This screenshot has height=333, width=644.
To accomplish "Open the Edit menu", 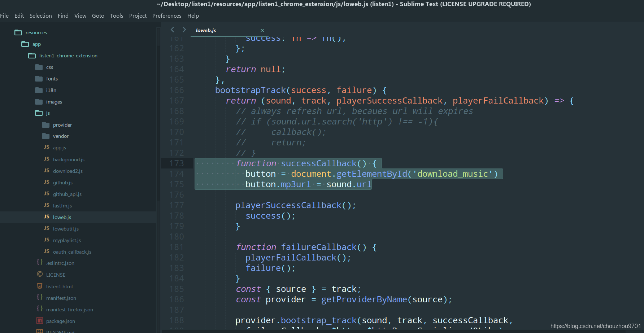I will (x=19, y=16).
